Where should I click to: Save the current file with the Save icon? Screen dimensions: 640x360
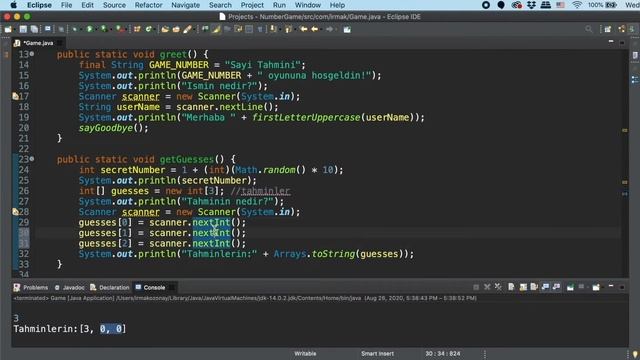[23, 29]
